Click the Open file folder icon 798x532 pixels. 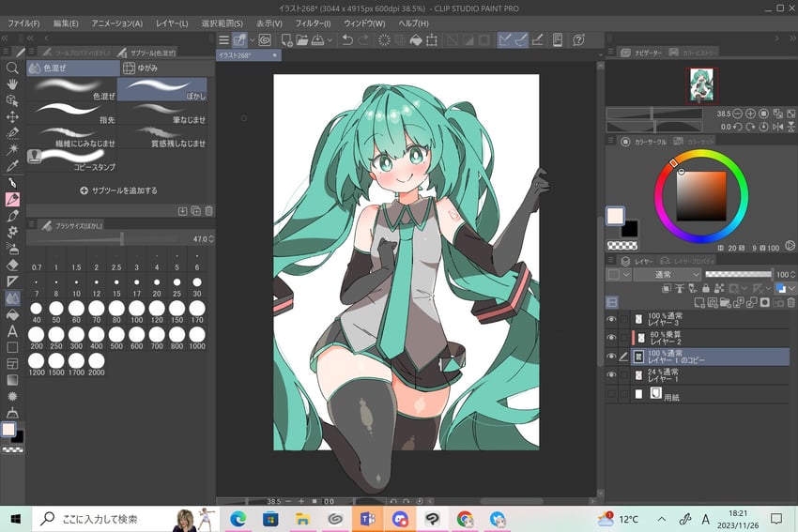click(x=301, y=39)
